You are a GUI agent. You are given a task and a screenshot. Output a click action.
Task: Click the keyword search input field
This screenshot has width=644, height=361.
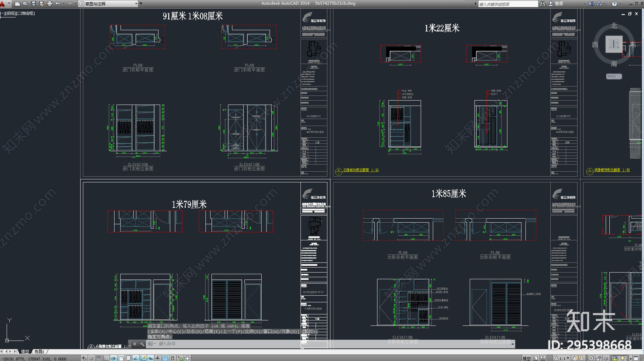(x=508, y=4)
